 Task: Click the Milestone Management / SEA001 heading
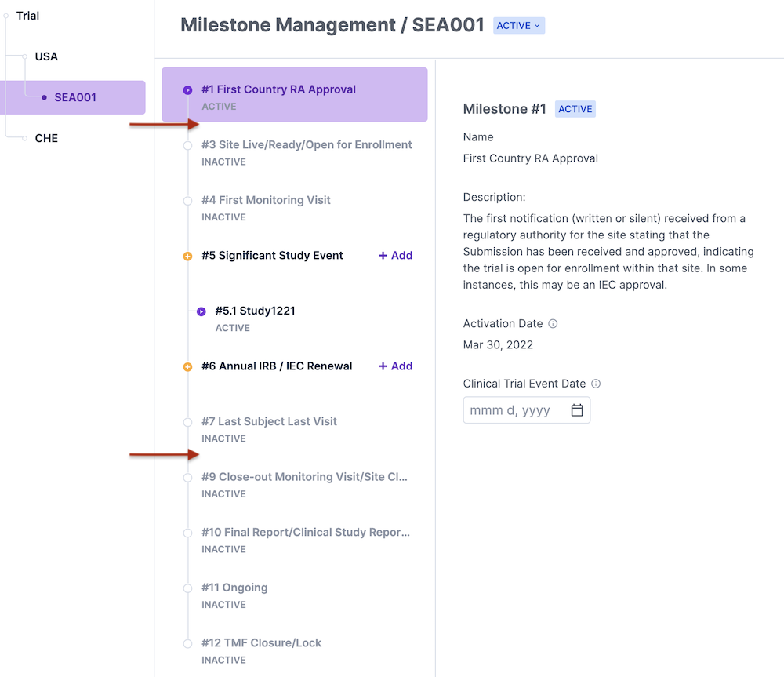[x=332, y=25]
